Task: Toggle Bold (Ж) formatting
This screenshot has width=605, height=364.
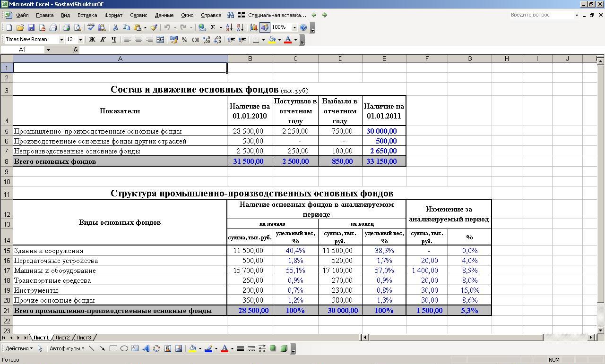Action: tap(92, 40)
